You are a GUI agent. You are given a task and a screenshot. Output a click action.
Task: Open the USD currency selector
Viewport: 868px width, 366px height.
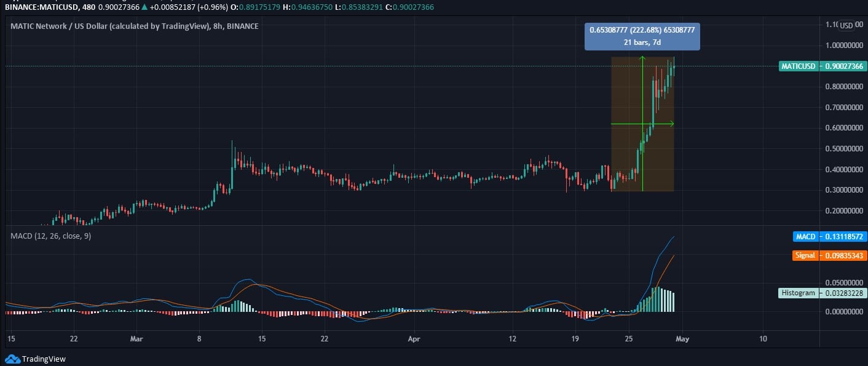(846, 25)
